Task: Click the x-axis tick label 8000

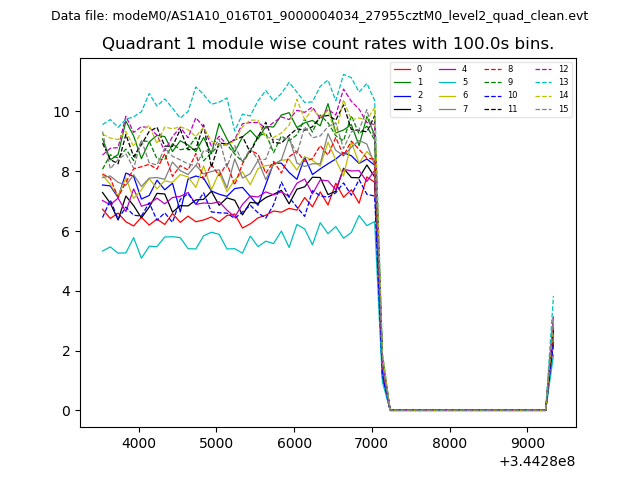Action: click(450, 443)
